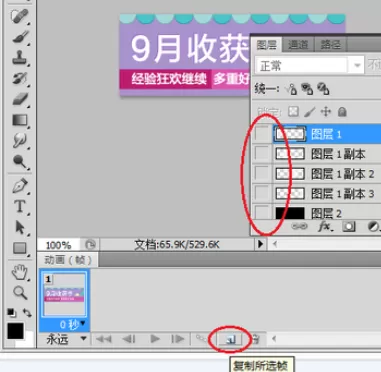381x372 pixels.
Task: Add a layer mask
Action: click(x=349, y=227)
